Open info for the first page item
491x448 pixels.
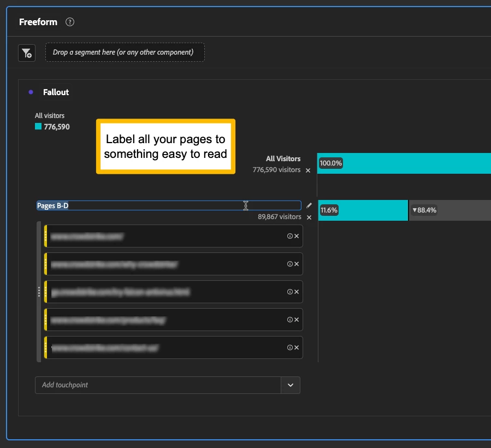290,236
